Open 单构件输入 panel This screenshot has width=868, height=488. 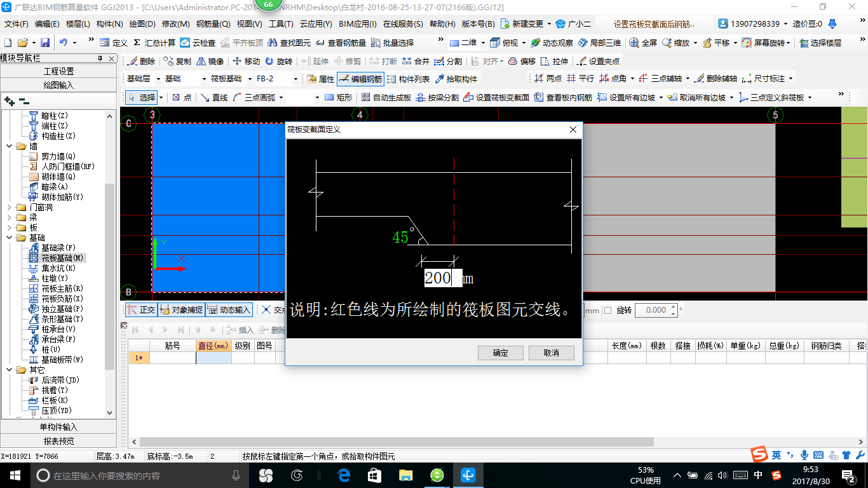pyautogui.click(x=58, y=427)
